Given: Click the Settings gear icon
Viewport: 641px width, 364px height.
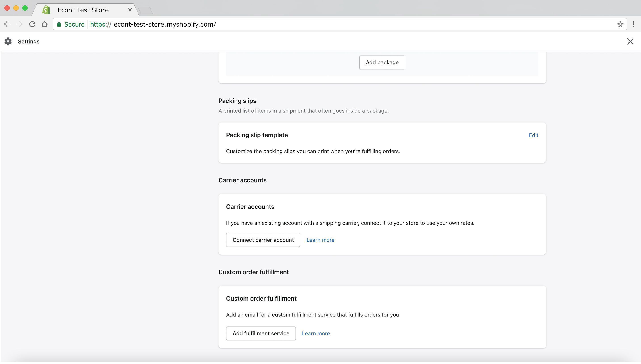Looking at the screenshot, I should [8, 42].
